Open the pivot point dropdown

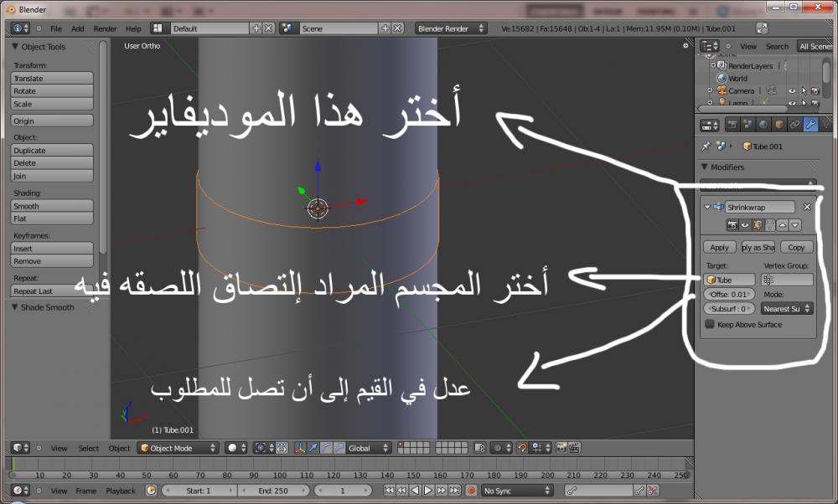pyautogui.click(x=264, y=448)
